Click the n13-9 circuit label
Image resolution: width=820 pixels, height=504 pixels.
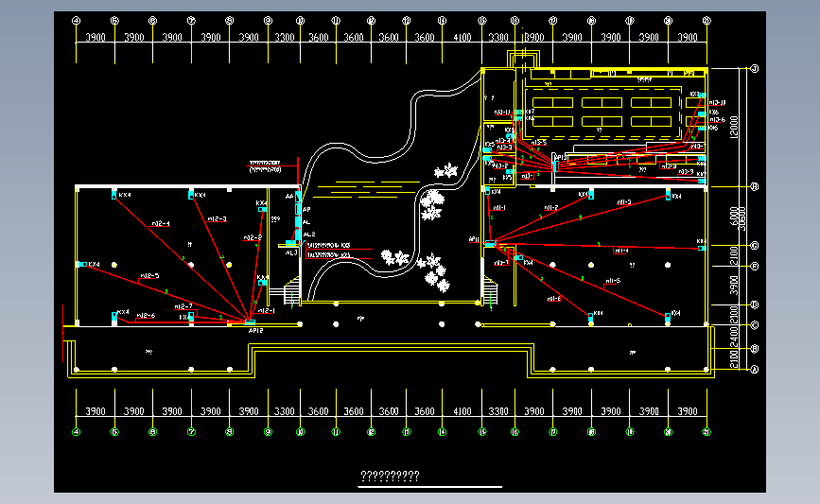click(x=686, y=172)
